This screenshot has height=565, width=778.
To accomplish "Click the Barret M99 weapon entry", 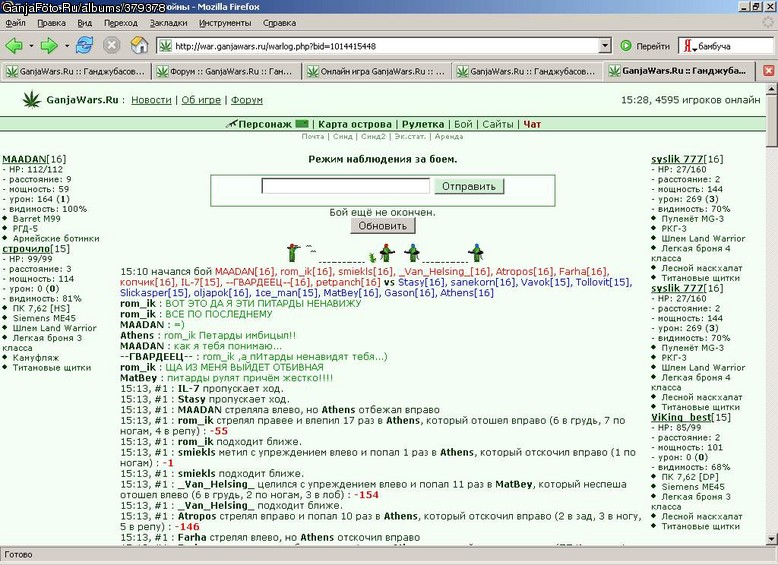I will [37, 219].
